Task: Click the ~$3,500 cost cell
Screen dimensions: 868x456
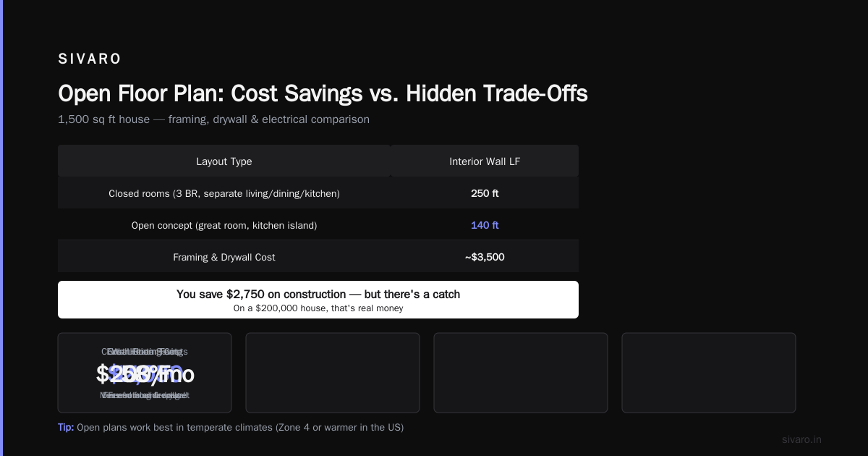Action: coord(485,257)
